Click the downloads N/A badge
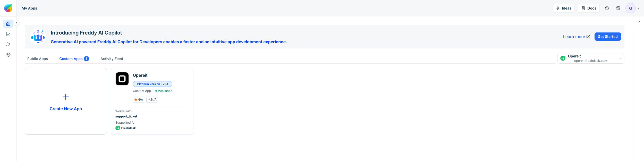Image resolution: width=644 pixels, height=161 pixels. pyautogui.click(x=152, y=100)
